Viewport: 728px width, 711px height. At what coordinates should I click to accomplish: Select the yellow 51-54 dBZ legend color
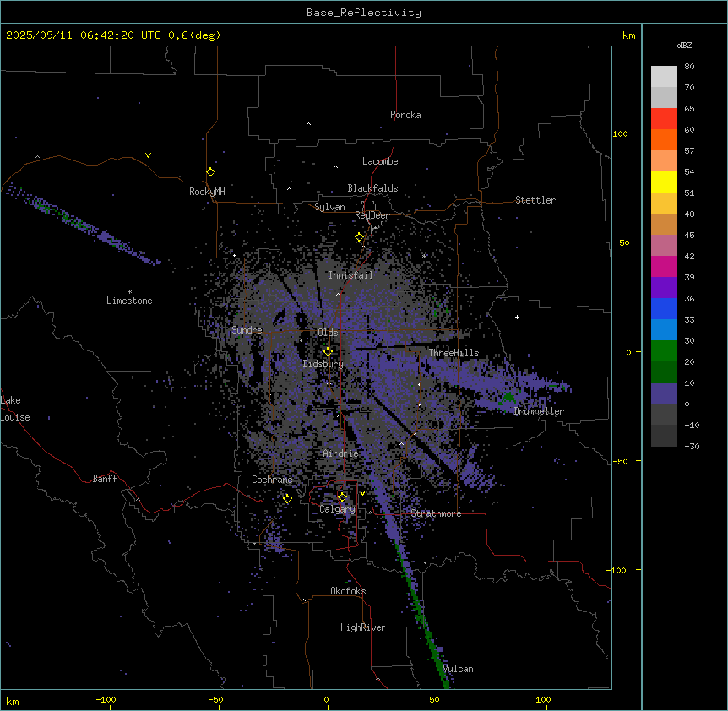click(664, 182)
